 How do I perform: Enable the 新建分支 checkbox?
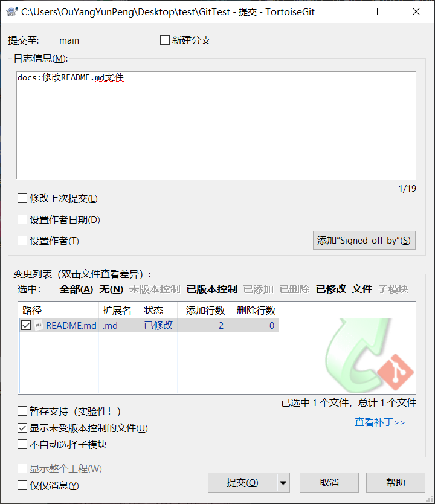[x=165, y=40]
